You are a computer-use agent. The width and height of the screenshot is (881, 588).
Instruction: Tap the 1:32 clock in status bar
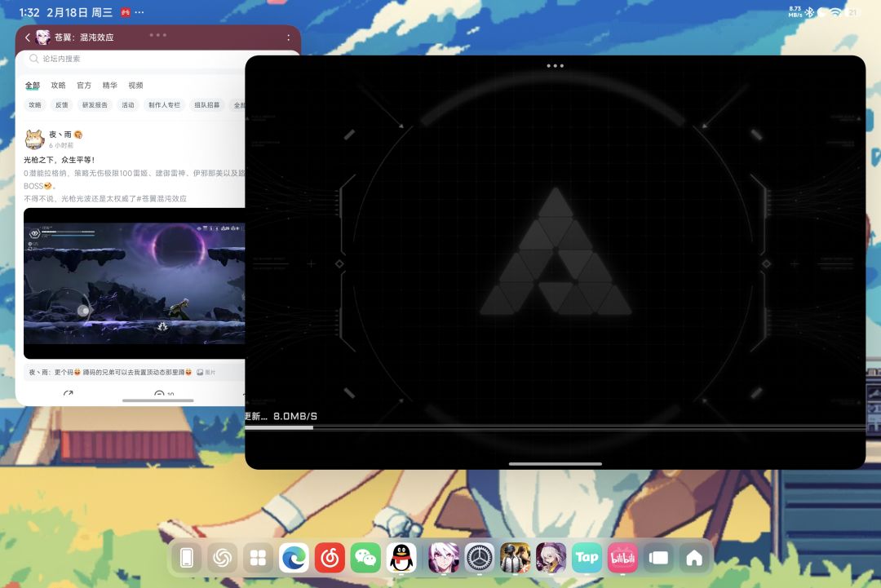point(29,12)
